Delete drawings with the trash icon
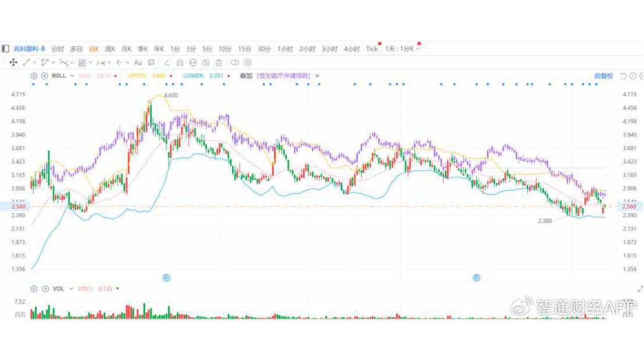This screenshot has height=362, width=644. coord(219,62)
